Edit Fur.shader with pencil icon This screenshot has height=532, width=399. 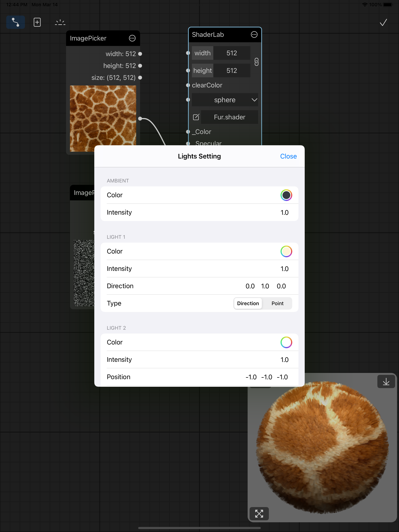click(x=196, y=117)
